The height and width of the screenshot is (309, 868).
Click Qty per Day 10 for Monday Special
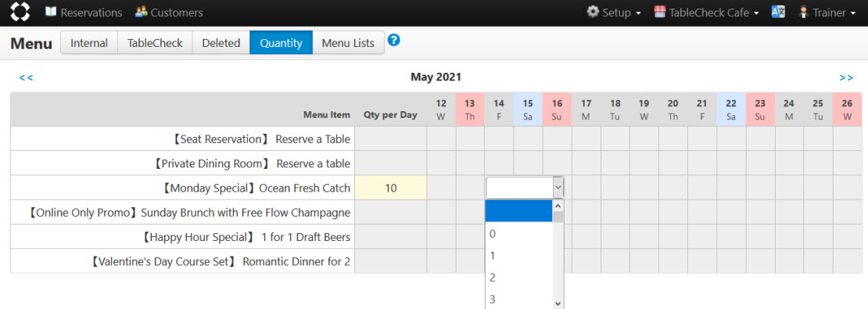coord(391,188)
